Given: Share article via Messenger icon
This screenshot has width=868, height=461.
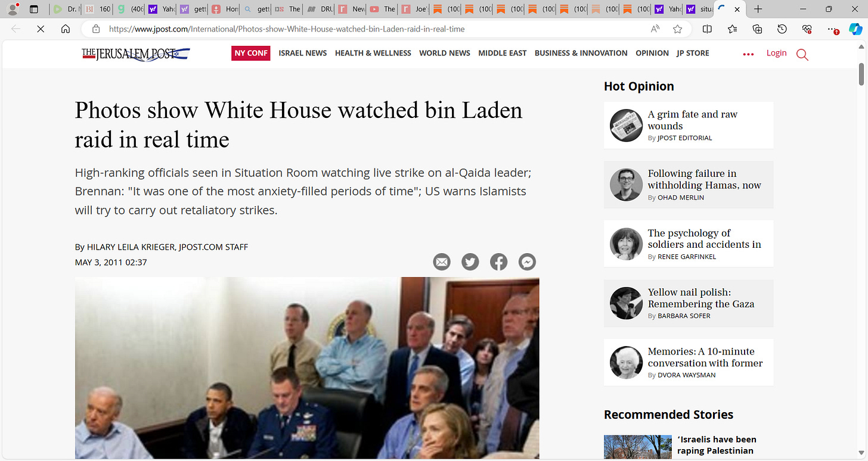Looking at the screenshot, I should click(x=527, y=261).
